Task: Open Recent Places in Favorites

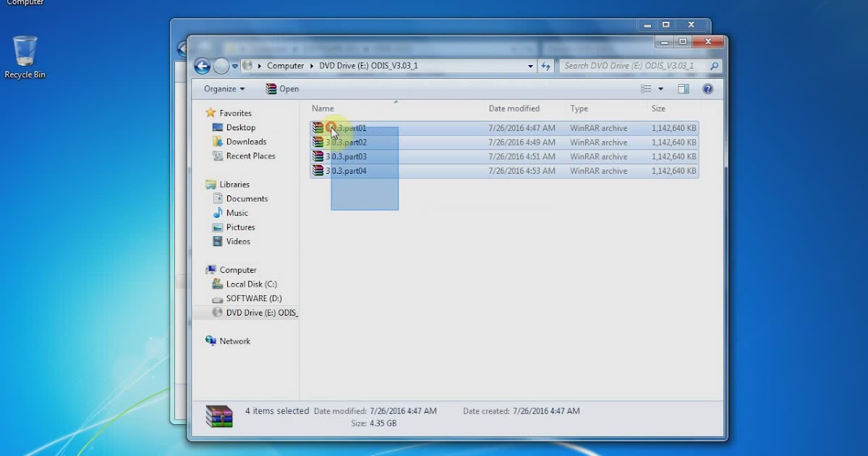Action: pos(251,156)
